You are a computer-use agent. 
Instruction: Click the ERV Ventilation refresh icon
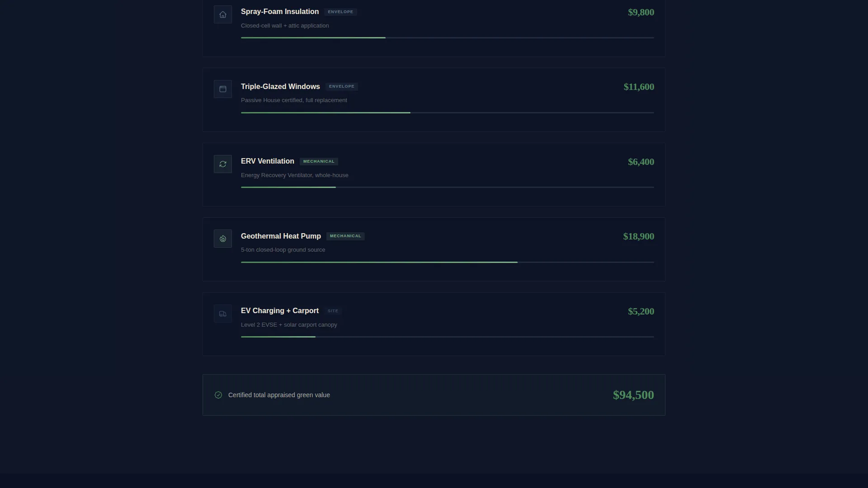tap(223, 164)
